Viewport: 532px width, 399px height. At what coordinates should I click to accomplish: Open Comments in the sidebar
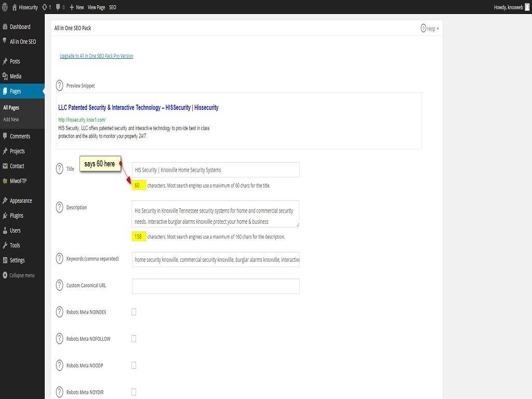22,137
